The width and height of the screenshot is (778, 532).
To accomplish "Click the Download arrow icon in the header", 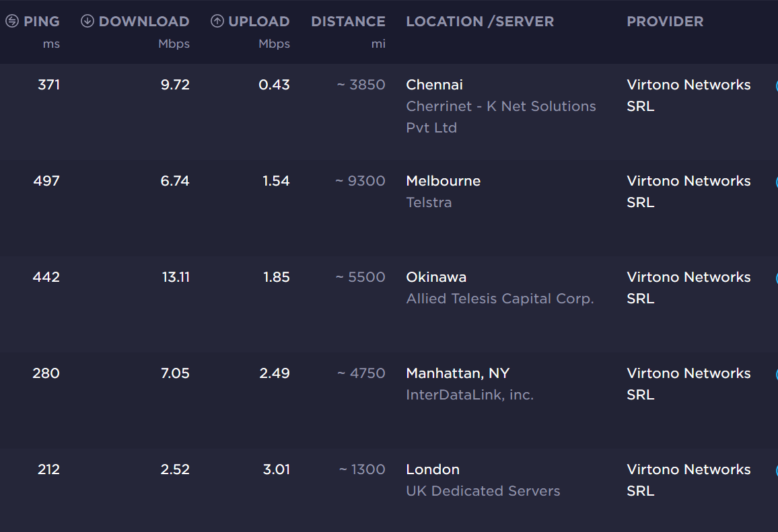I will click(x=87, y=21).
